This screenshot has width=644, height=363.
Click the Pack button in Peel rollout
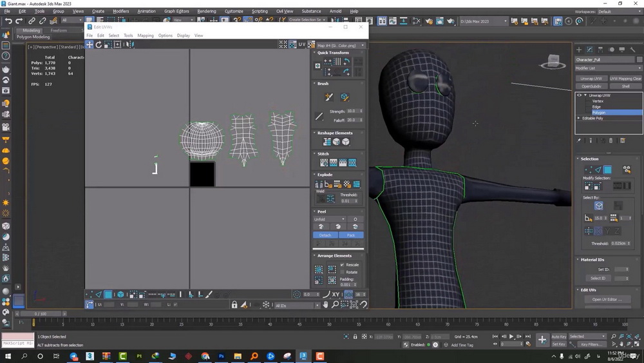click(351, 235)
